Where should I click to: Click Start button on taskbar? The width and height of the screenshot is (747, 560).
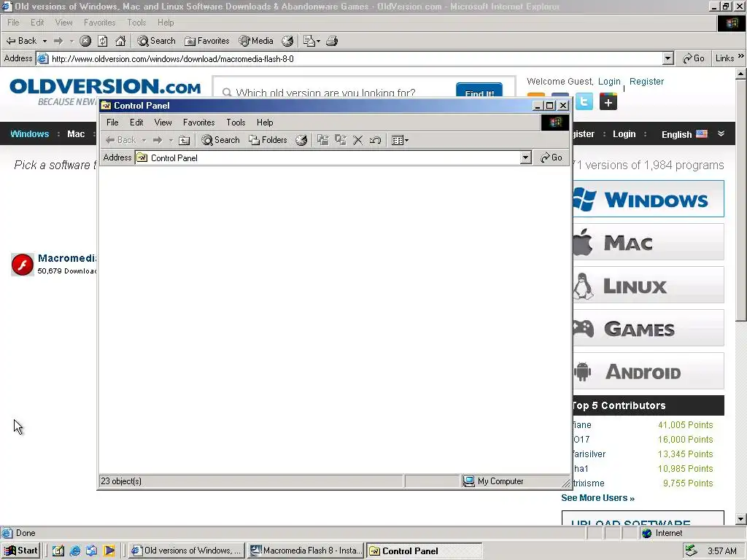tap(21, 551)
